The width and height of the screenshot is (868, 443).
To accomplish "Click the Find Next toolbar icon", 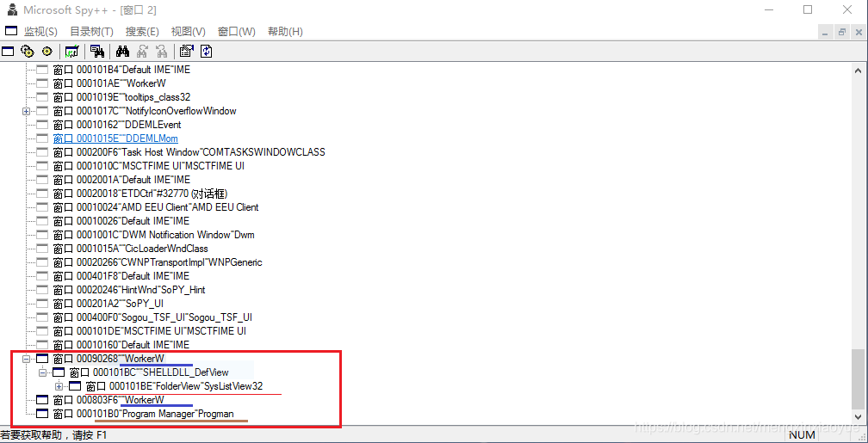I will 142,52.
